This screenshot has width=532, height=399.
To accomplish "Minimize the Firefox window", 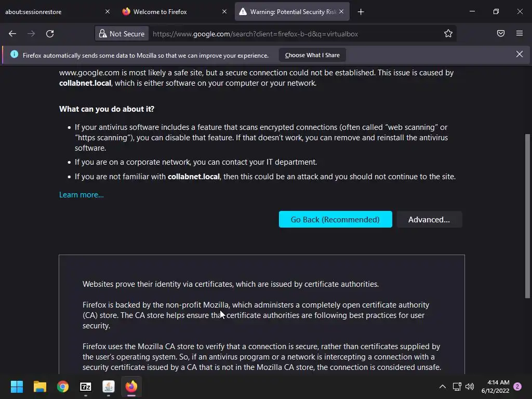I will click(x=472, y=11).
